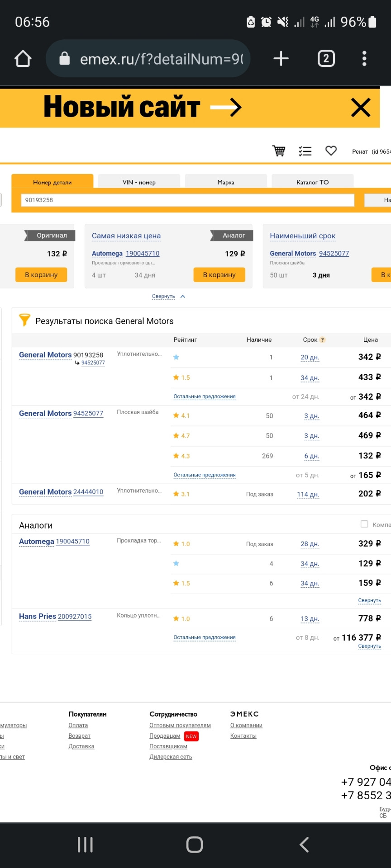Open the browser tab switcher
The height and width of the screenshot is (868, 391).
[326, 59]
